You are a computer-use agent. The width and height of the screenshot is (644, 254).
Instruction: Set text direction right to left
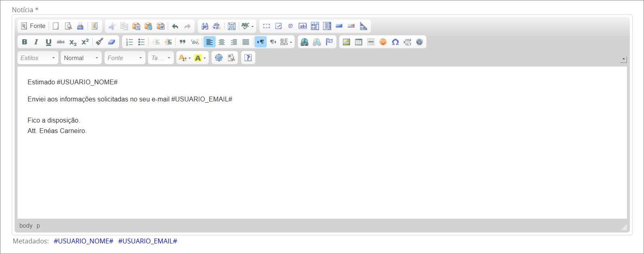(x=273, y=42)
